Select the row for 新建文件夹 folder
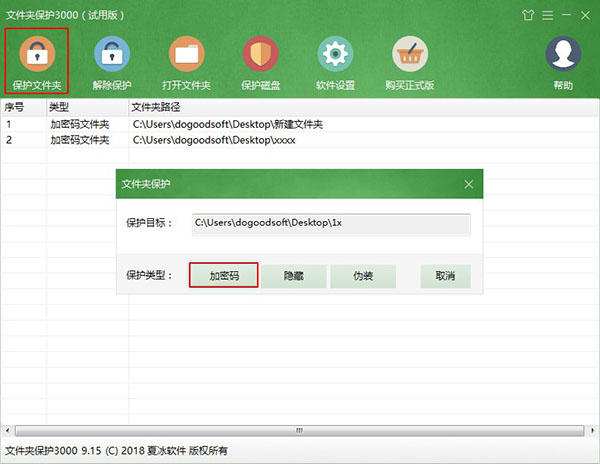This screenshot has width=600, height=464. (228, 124)
